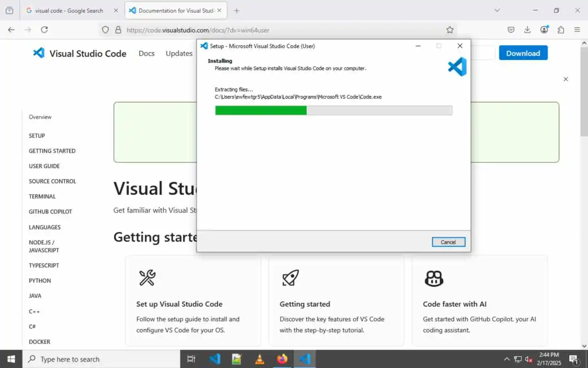Open the Firefox account icon

coord(544,30)
